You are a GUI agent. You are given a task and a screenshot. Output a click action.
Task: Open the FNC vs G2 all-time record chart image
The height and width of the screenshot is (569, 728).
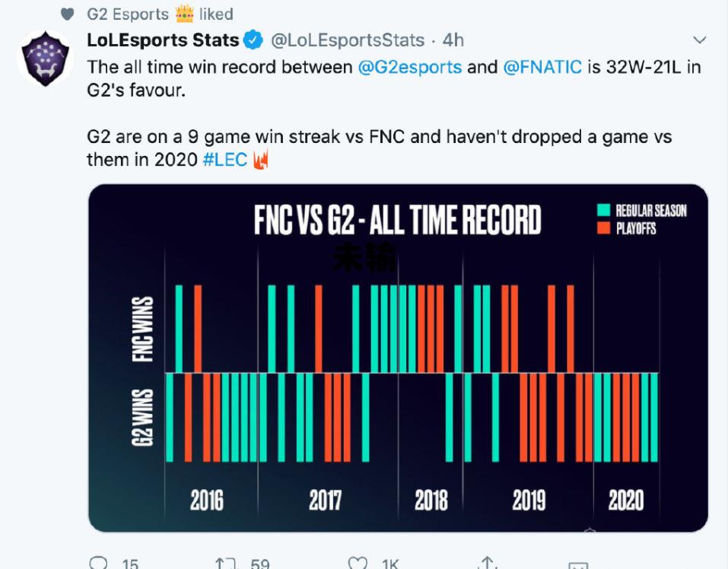pos(398,358)
